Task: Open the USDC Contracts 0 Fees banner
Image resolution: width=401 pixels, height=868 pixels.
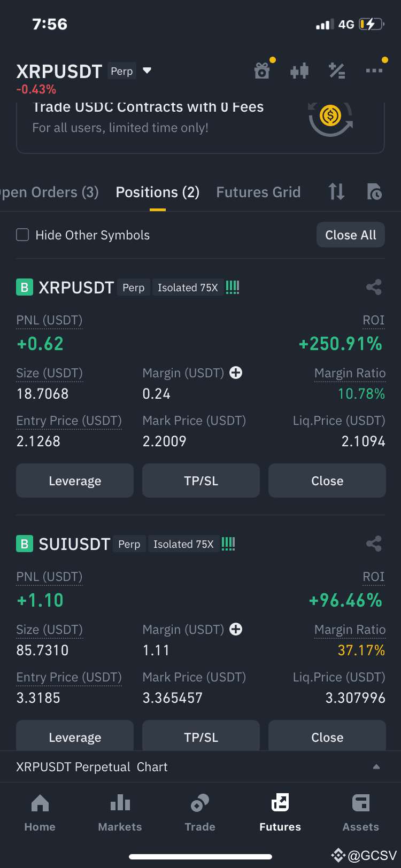Action: (x=200, y=127)
